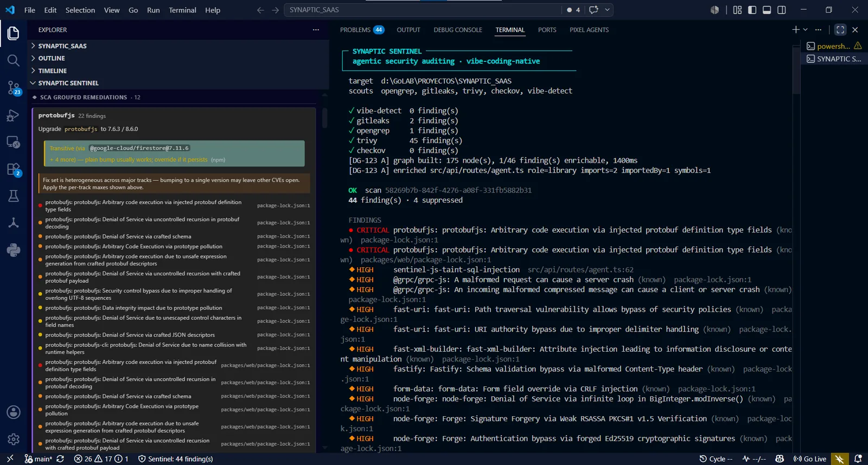Screen dimensions: 868x465
Task: Expand the TIMELINE section
Action: 178,71
